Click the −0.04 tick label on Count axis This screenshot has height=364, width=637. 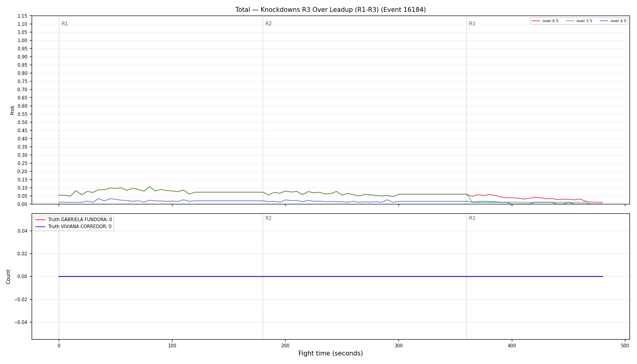tap(21, 322)
